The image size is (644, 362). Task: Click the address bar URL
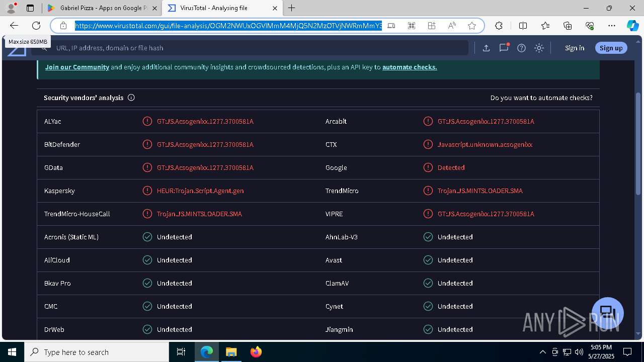point(228,26)
